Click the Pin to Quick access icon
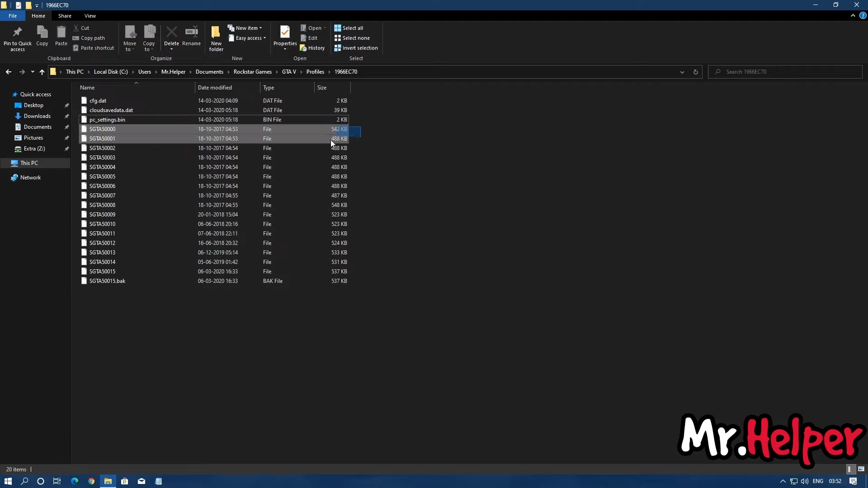868x488 pixels. pyautogui.click(x=17, y=33)
